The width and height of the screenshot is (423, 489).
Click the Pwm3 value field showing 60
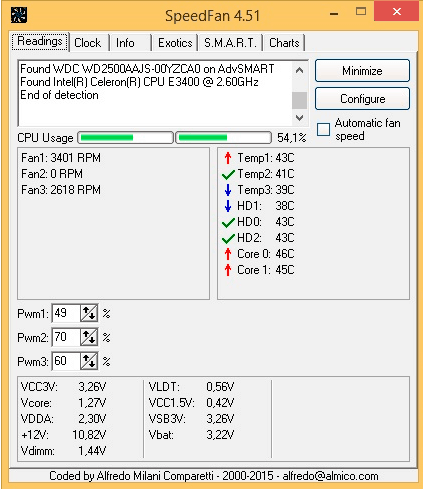pyautogui.click(x=66, y=361)
